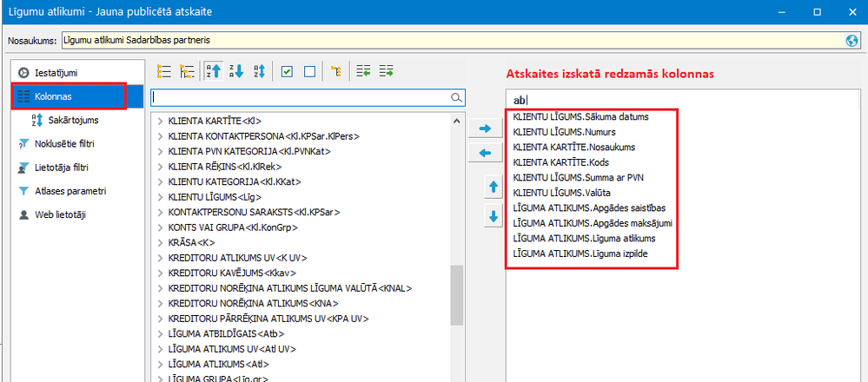Click the globe icon beside Nosaukums field
The width and height of the screenshot is (868, 382).
pyautogui.click(x=852, y=40)
